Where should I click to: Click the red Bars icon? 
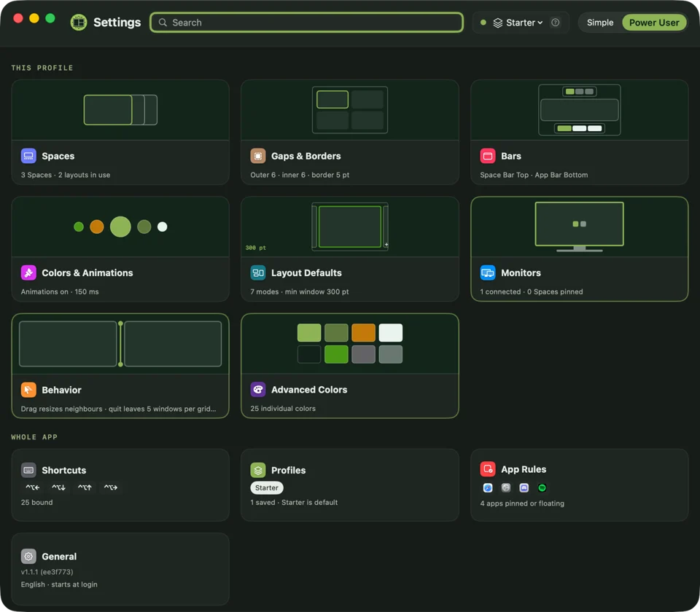(488, 156)
